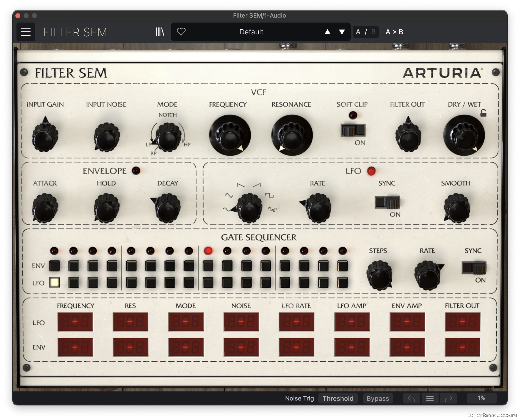Click the redo arrow icon
The height and width of the screenshot is (420, 520).
pos(449,398)
